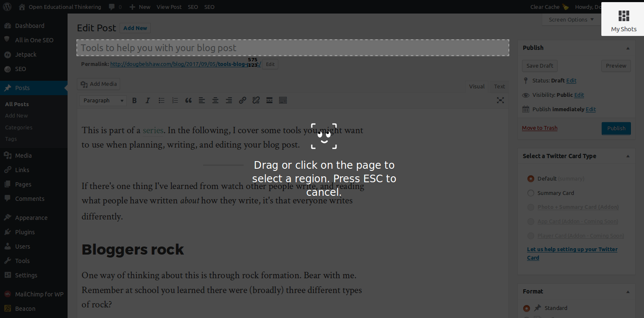This screenshot has height=318, width=644.
Task: Insert a bulleted list
Action: click(161, 100)
